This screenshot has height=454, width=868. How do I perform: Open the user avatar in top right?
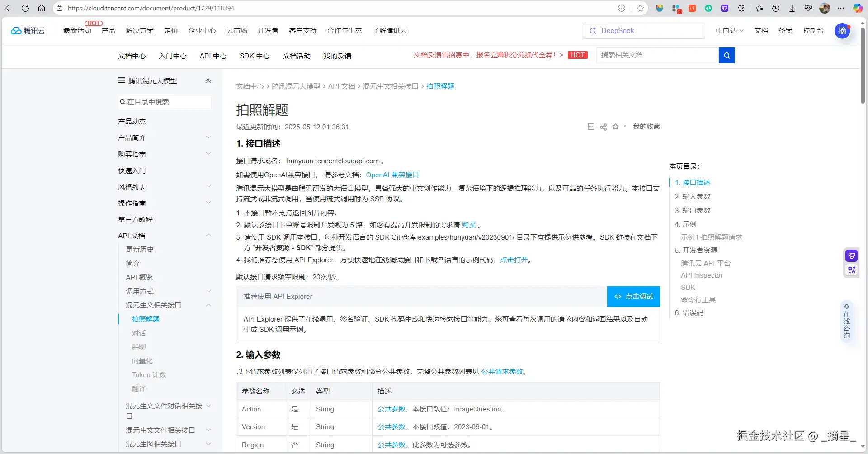(842, 31)
